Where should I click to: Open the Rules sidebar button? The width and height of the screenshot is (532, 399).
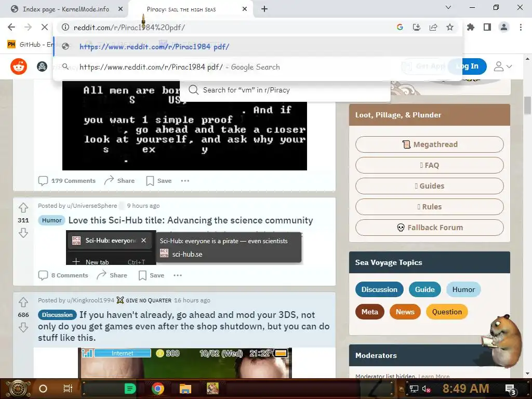point(429,207)
